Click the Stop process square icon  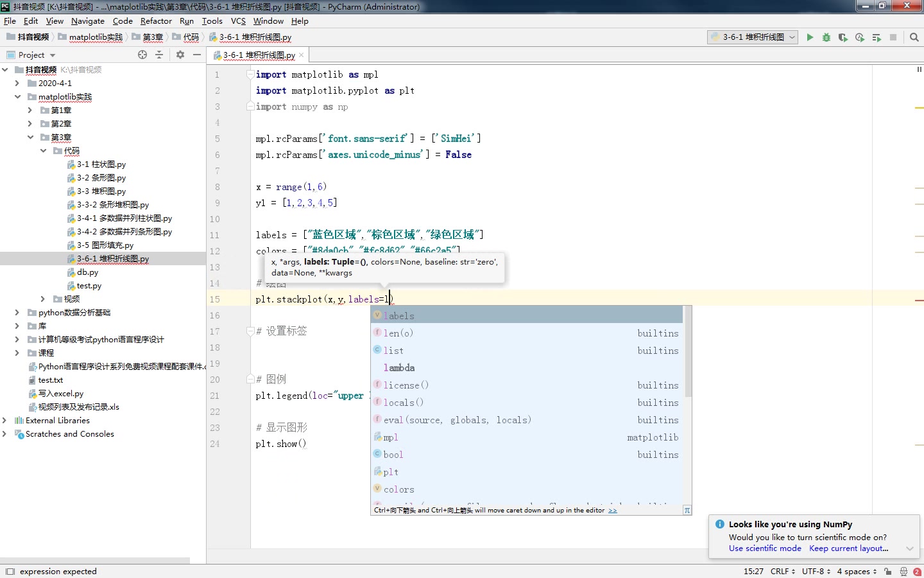[893, 37]
